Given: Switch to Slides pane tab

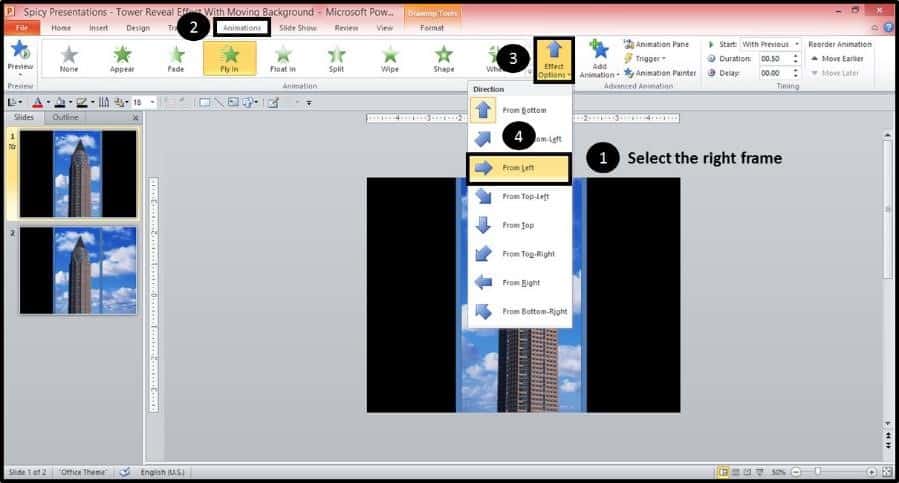Looking at the screenshot, I should pos(24,117).
